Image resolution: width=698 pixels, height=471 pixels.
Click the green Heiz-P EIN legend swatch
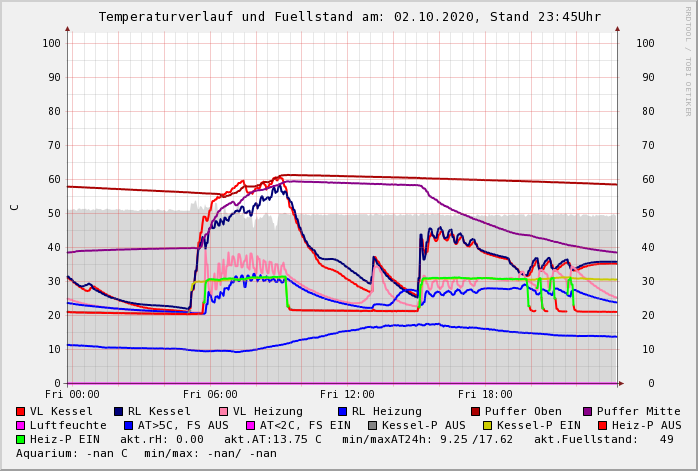21,439
